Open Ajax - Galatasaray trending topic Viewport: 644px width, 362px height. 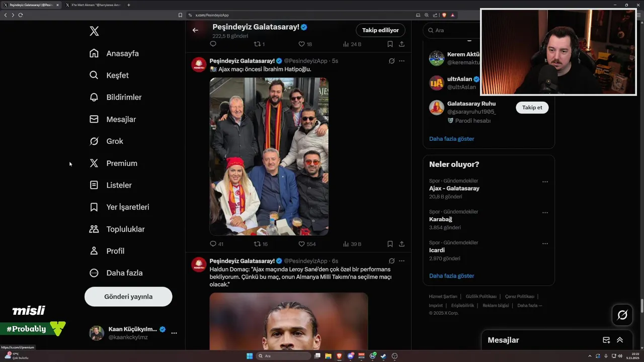(454, 189)
